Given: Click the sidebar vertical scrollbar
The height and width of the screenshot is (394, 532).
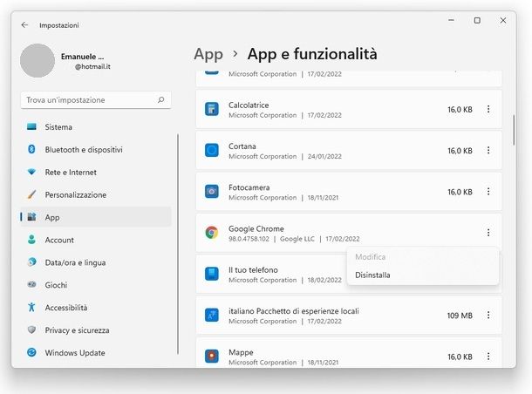Looking at the screenshot, I should click(x=178, y=244).
